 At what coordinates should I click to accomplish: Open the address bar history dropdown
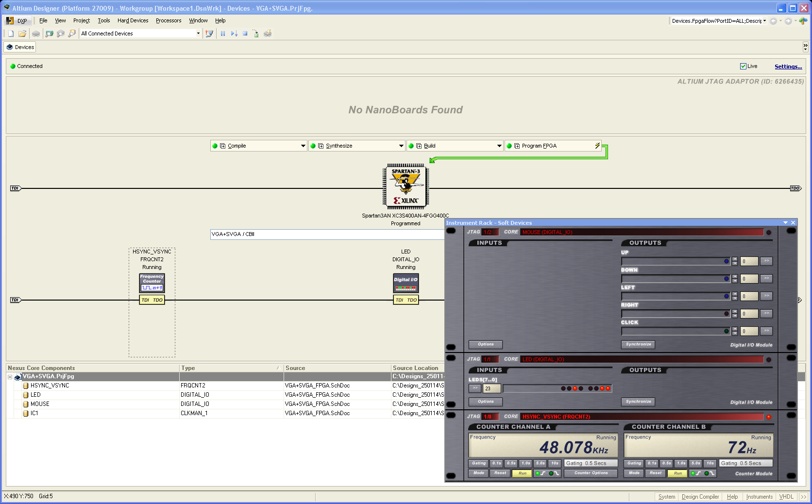764,21
